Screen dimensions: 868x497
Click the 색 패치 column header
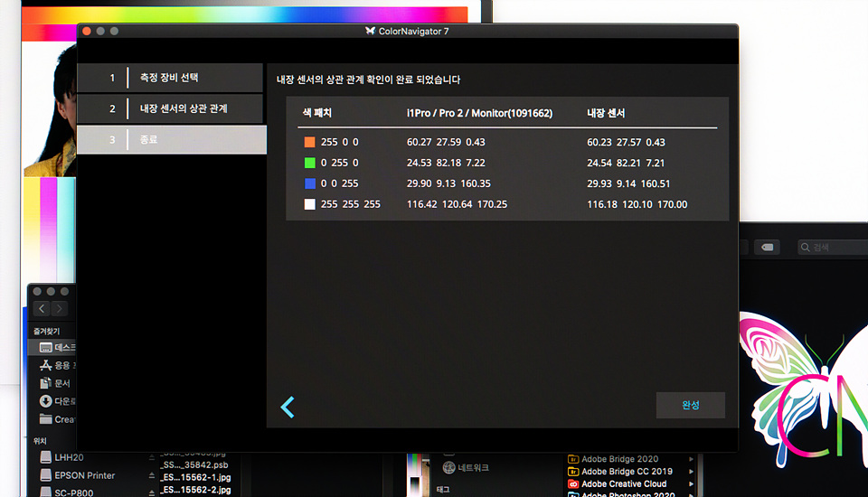317,113
